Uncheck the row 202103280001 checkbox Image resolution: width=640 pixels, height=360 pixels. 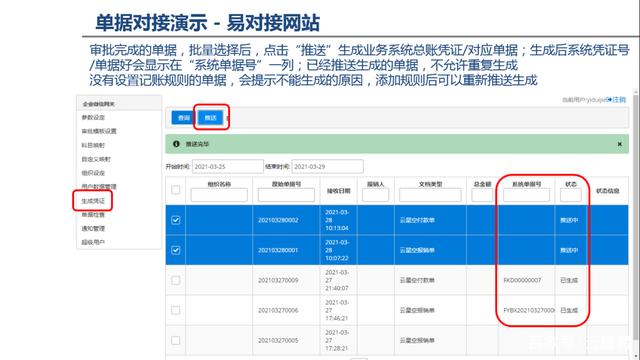[176, 250]
